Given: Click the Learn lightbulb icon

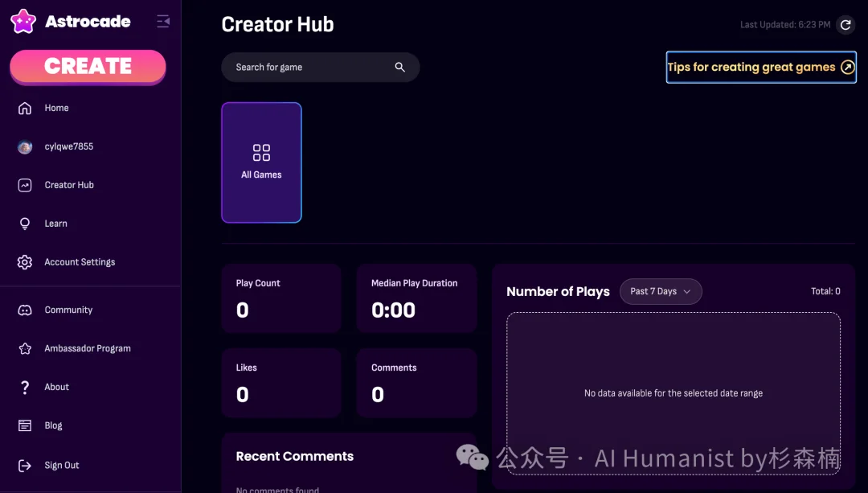Looking at the screenshot, I should click(25, 224).
